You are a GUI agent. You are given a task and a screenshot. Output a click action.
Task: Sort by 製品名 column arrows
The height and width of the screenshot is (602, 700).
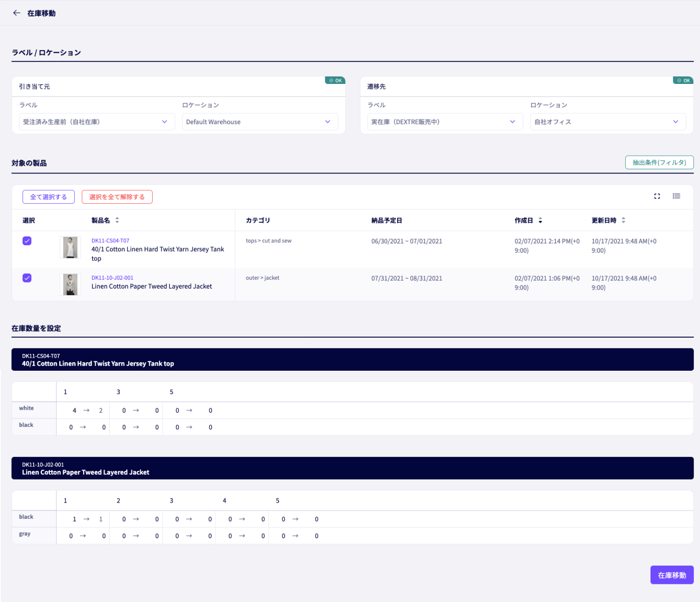(x=117, y=220)
